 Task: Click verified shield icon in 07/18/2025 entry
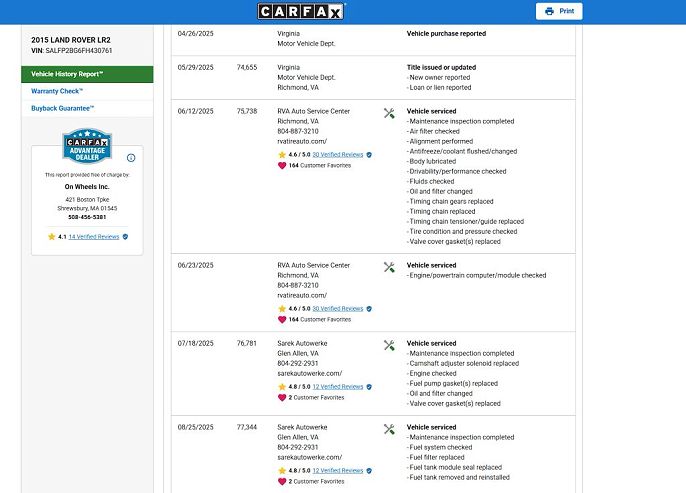369,387
